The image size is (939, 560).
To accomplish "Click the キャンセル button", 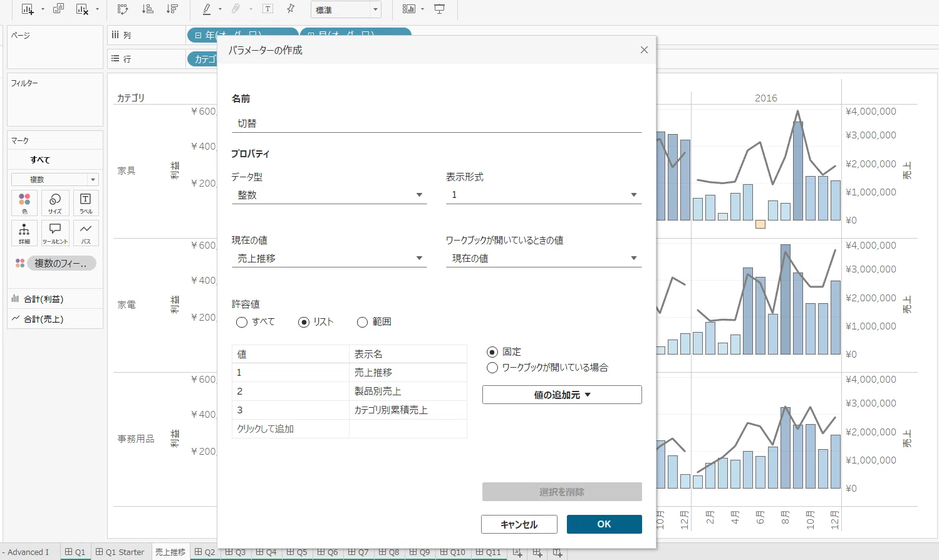I will 519,524.
